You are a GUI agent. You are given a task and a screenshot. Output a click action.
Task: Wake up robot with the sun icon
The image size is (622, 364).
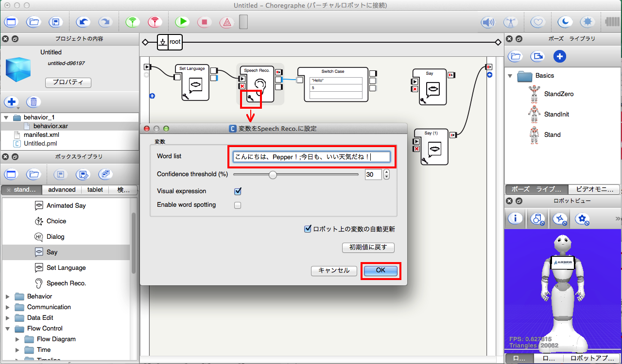[x=588, y=22]
